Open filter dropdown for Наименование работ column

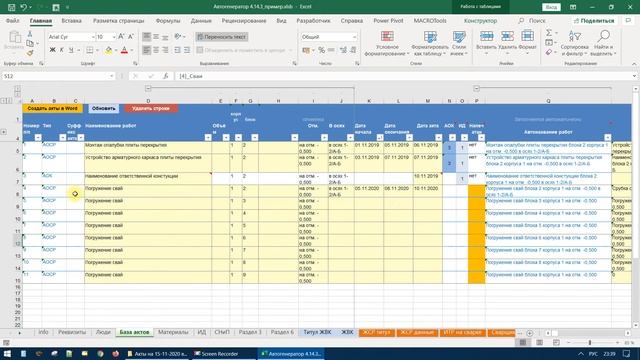[208, 138]
